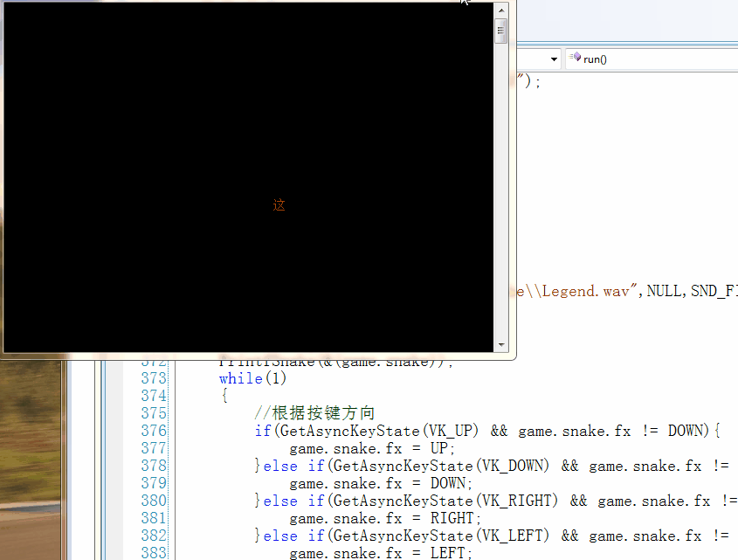Click line number 376 in the gutter

(x=154, y=431)
